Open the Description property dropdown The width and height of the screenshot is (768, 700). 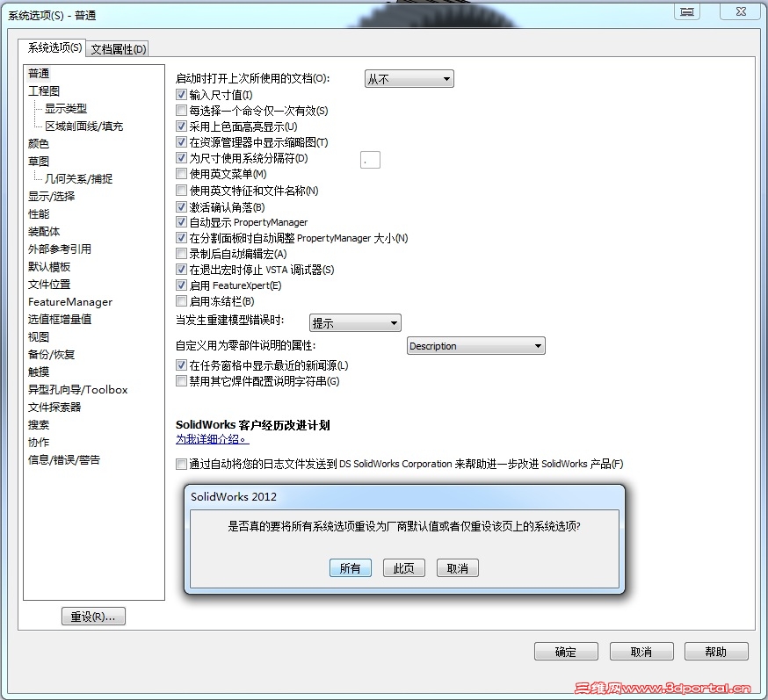click(475, 346)
